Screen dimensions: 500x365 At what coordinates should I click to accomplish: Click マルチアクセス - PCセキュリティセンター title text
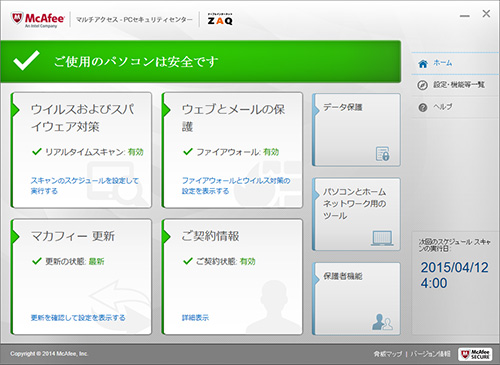pyautogui.click(x=134, y=20)
